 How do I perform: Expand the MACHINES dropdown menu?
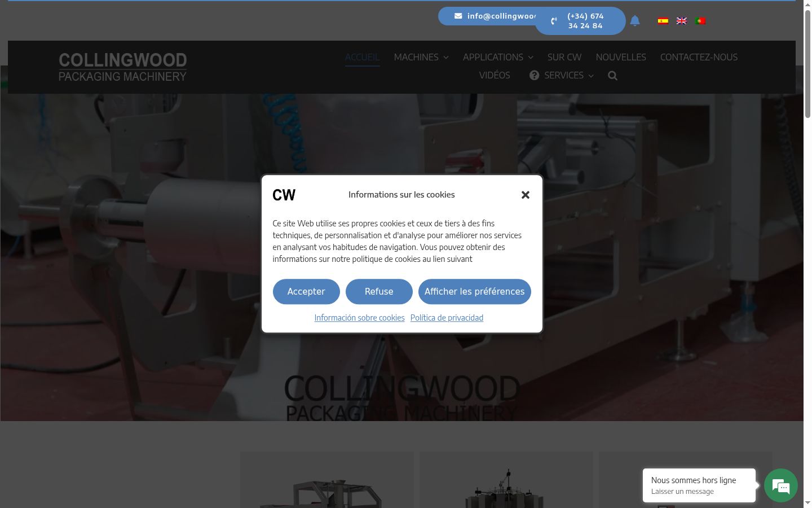tap(421, 57)
